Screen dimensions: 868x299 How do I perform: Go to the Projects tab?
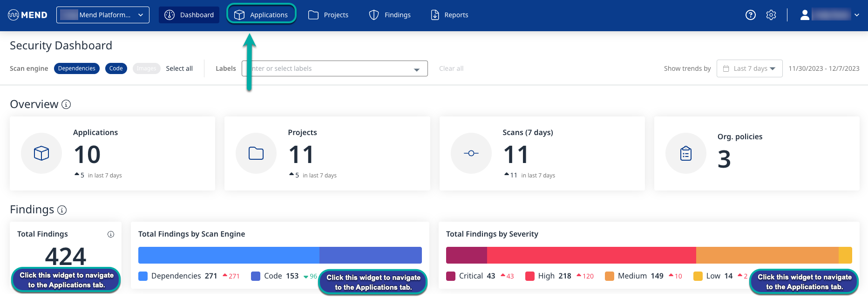(328, 15)
